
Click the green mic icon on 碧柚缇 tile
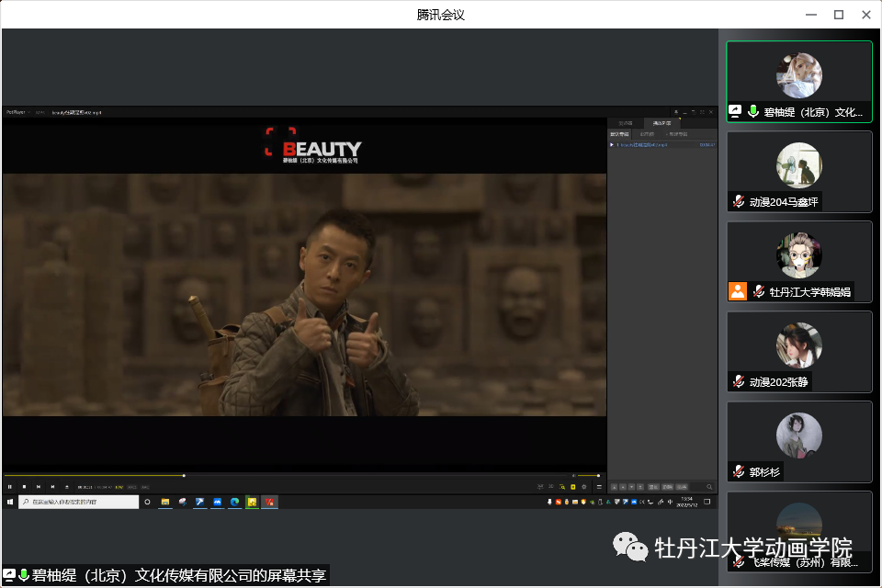(753, 111)
